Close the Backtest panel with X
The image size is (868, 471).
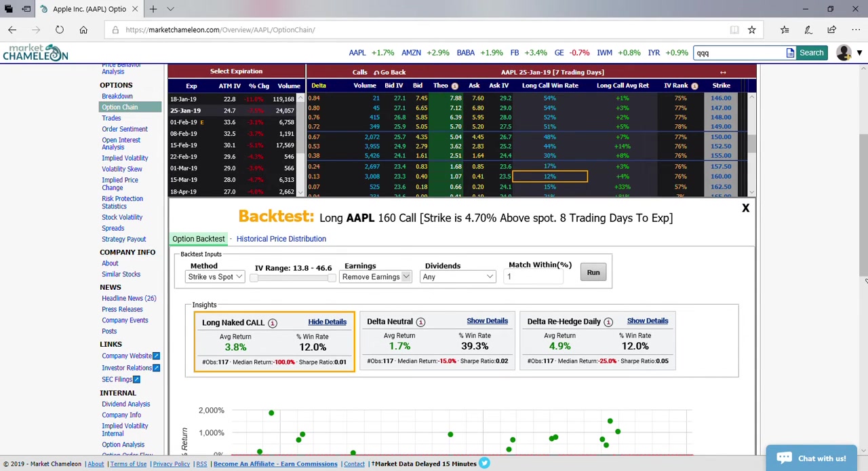pyautogui.click(x=745, y=208)
